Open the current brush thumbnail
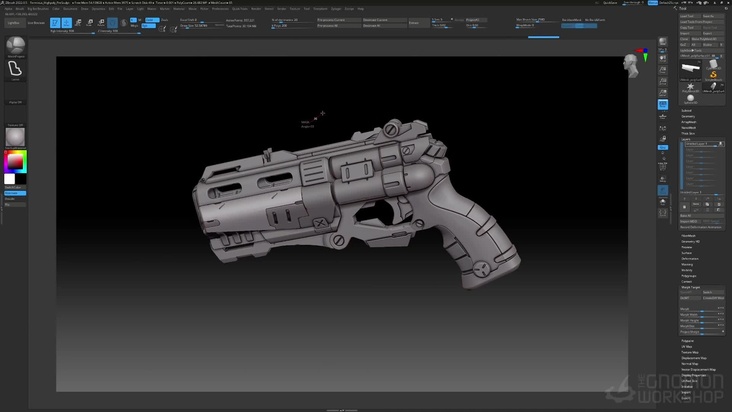Screen dimensions: 732x412 15,46
